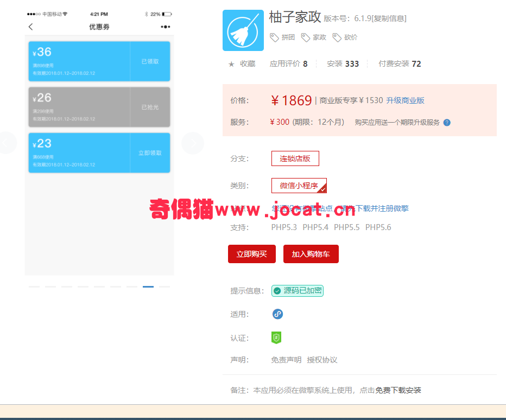
Task: Click the ¥300 service price
Action: tap(280, 122)
